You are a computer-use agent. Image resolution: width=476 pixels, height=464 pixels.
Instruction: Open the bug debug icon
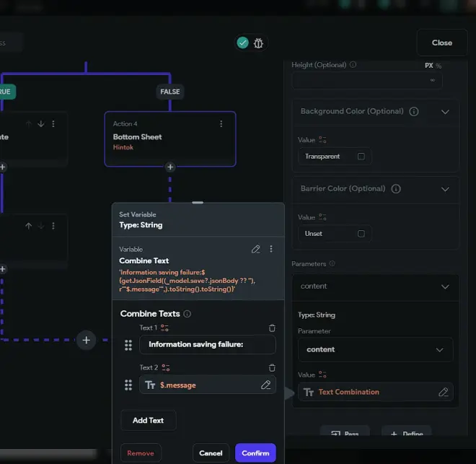(x=258, y=43)
